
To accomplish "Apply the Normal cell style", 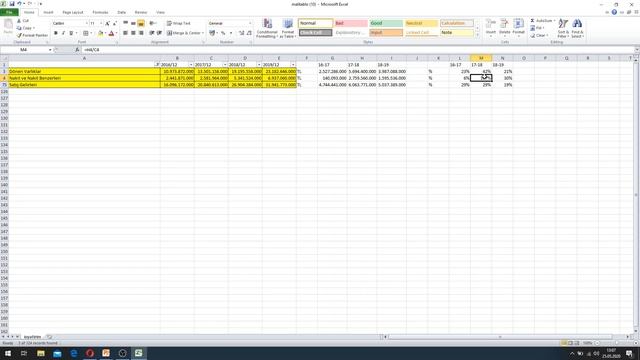I will (x=315, y=23).
